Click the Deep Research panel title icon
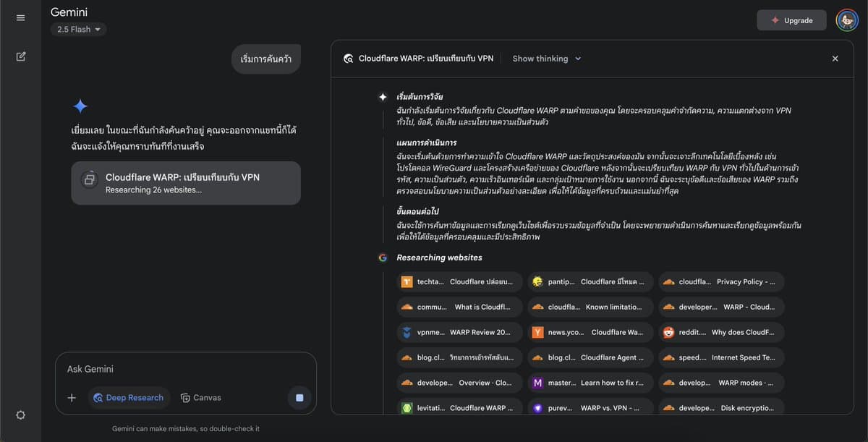 [x=348, y=59]
